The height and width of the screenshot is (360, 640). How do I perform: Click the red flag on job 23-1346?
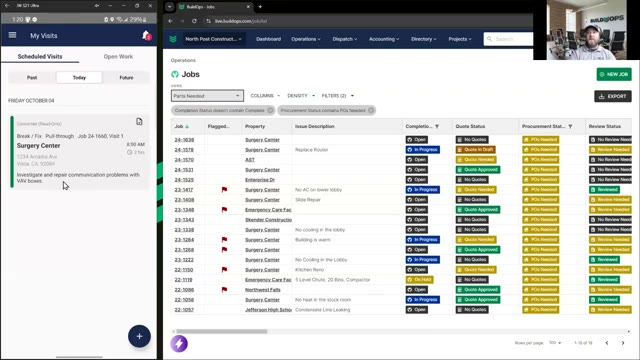[x=224, y=209]
